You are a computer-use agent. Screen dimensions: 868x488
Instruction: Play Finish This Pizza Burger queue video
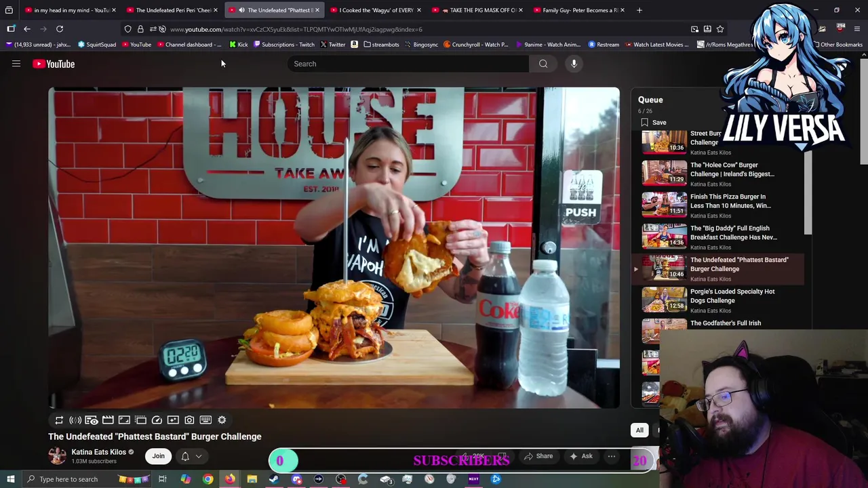coord(719,206)
